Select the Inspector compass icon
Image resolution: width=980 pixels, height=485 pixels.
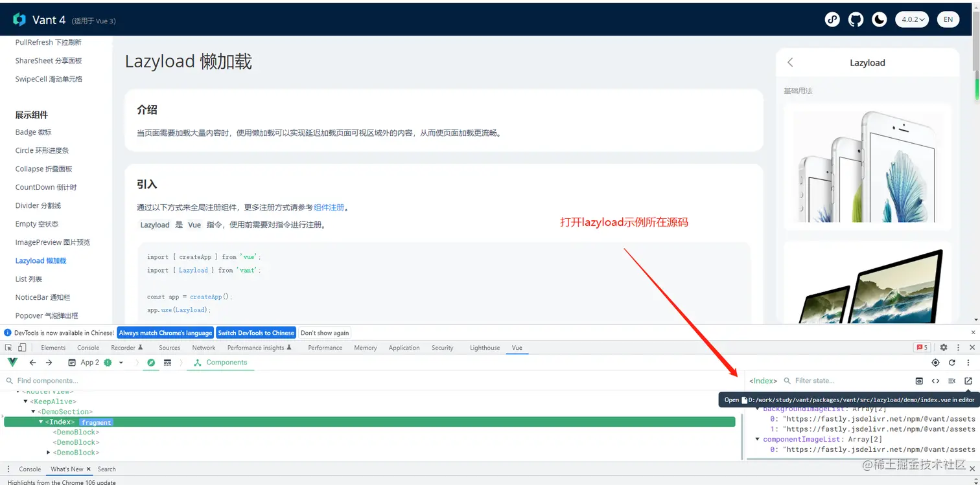(x=151, y=363)
